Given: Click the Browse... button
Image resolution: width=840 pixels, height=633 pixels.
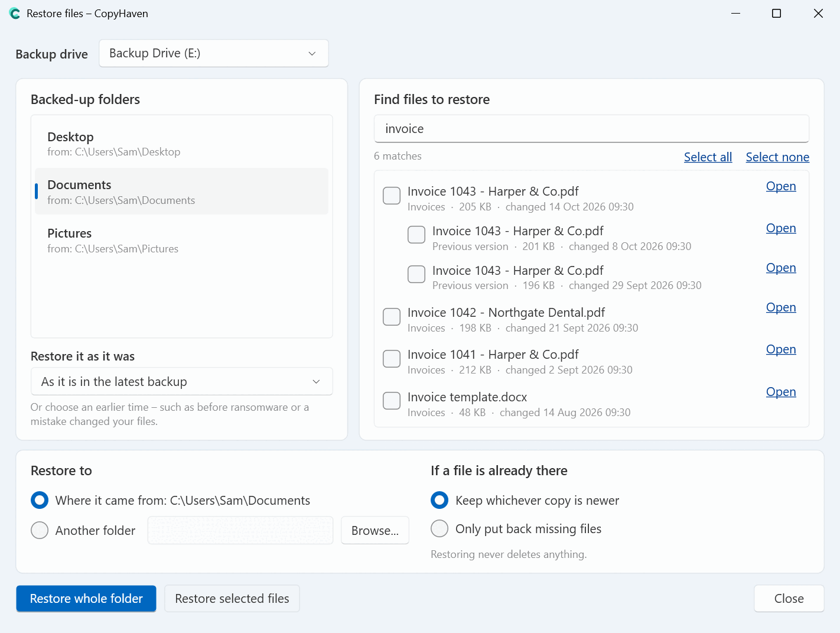Looking at the screenshot, I should (375, 531).
